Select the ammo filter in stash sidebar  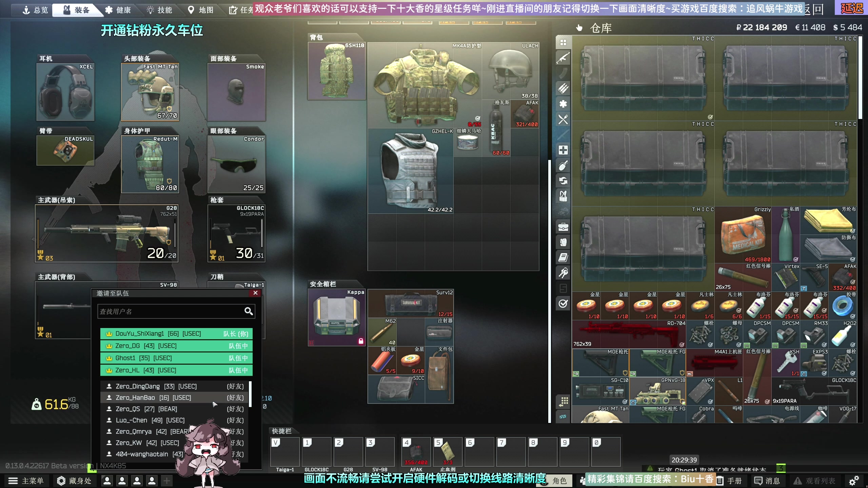[563, 88]
